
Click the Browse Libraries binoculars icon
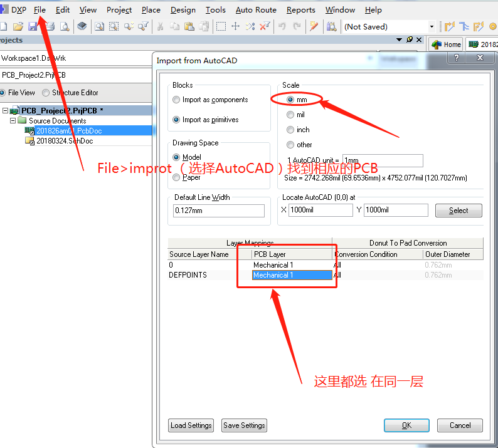point(331,26)
